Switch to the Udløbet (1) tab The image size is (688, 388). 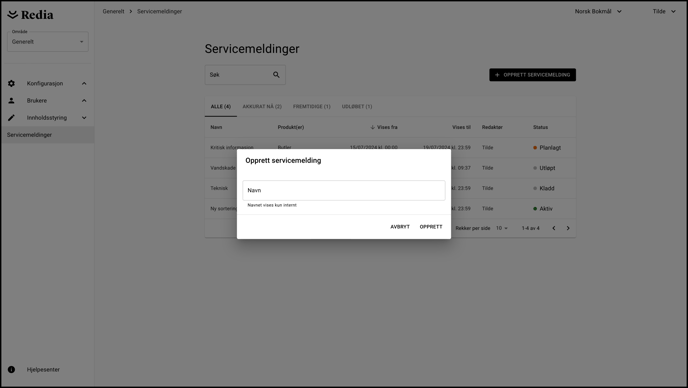tap(357, 107)
